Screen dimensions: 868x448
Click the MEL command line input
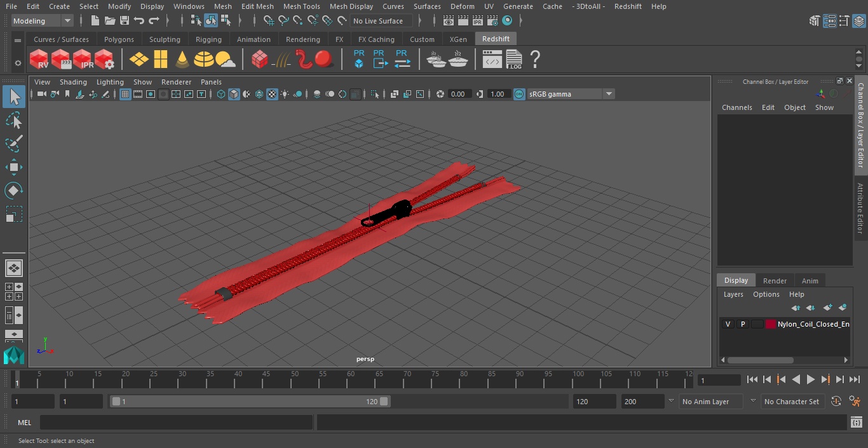pos(176,423)
